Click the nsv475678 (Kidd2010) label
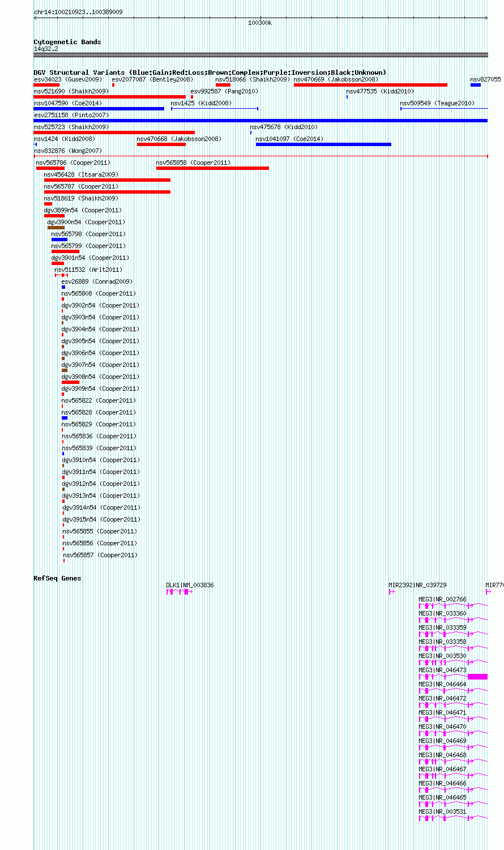Screen dimensions: 504x850 coord(284,127)
